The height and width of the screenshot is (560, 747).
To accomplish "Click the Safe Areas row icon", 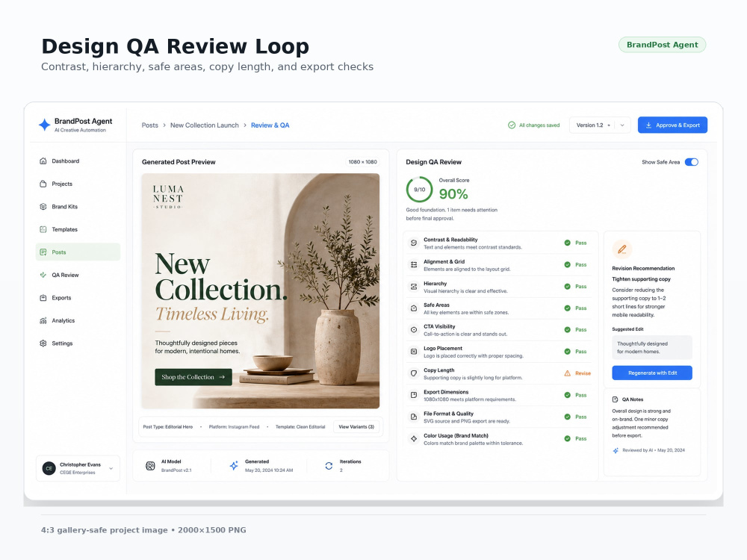I will pyautogui.click(x=414, y=308).
